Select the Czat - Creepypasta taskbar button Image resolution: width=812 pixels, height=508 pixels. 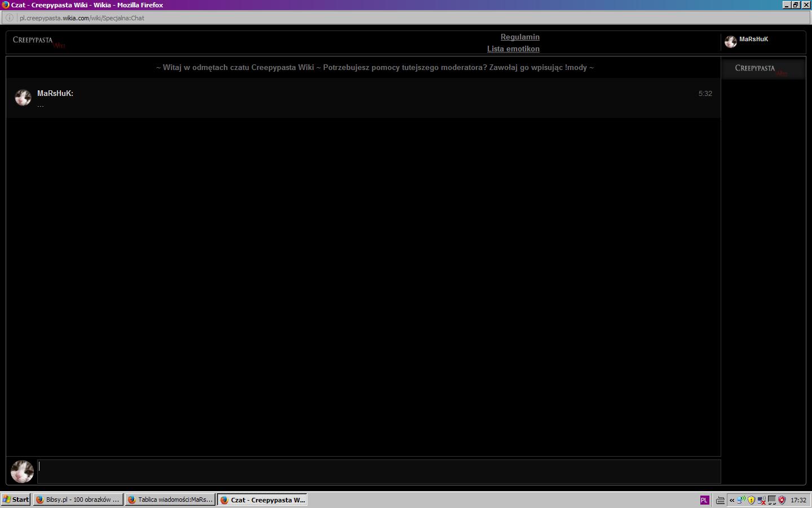point(262,500)
